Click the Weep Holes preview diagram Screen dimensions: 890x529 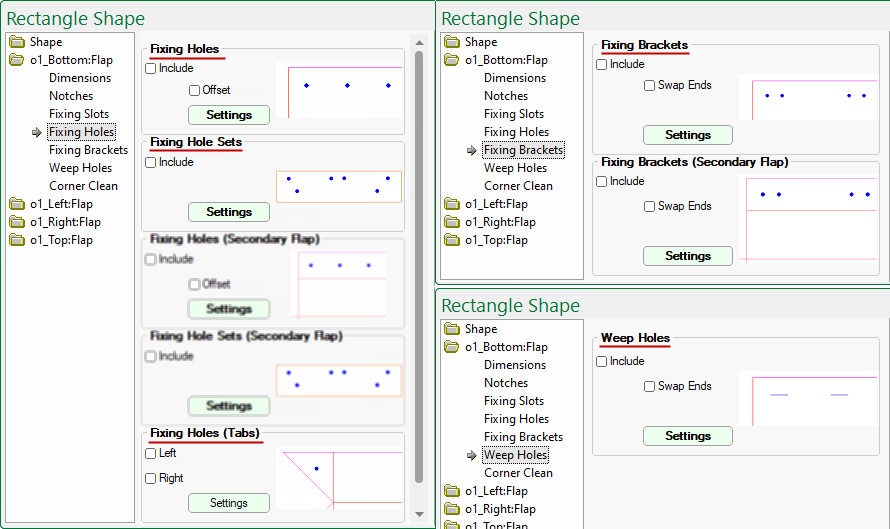tap(809, 398)
